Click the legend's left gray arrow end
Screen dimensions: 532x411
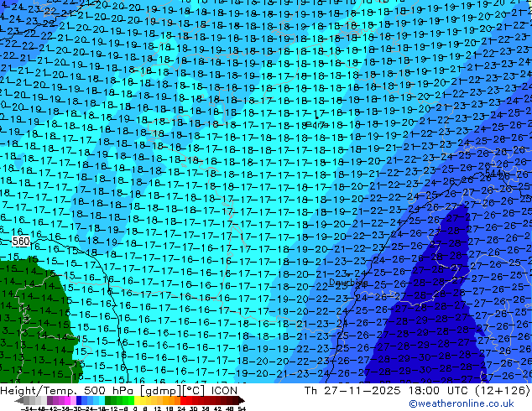19,401
